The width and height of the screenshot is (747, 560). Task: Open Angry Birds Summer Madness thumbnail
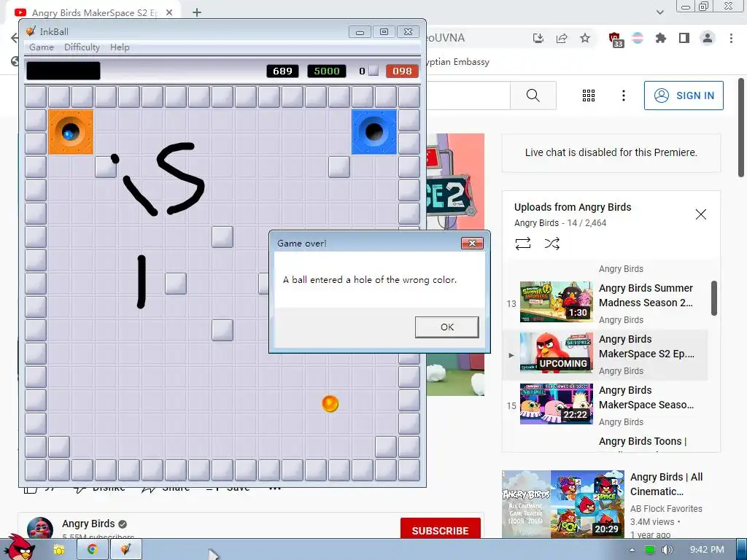[557, 302]
